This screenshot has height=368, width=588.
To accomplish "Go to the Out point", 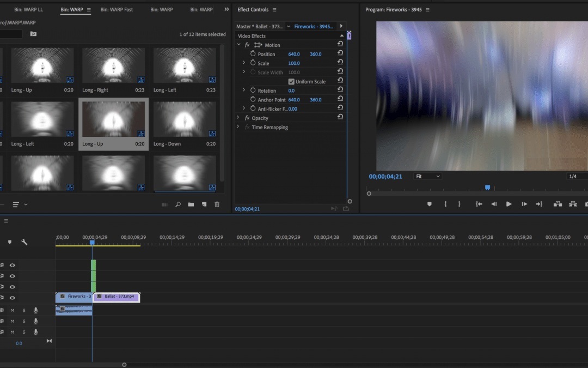I will point(539,204).
